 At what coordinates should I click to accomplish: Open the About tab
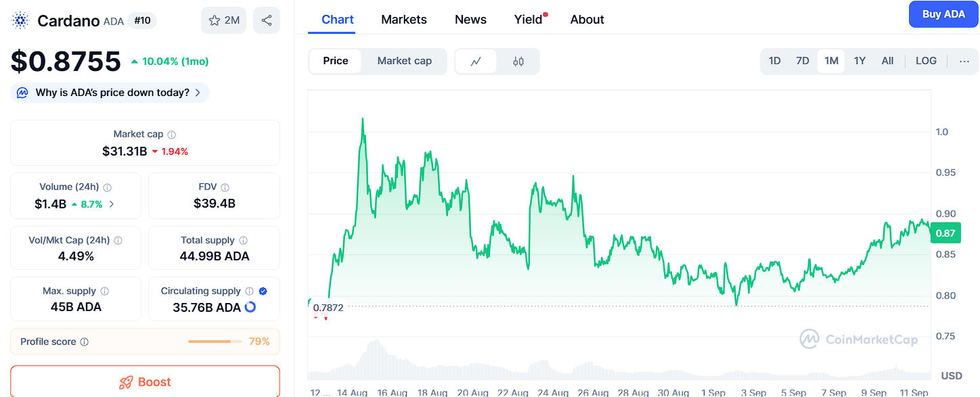[x=587, y=20]
